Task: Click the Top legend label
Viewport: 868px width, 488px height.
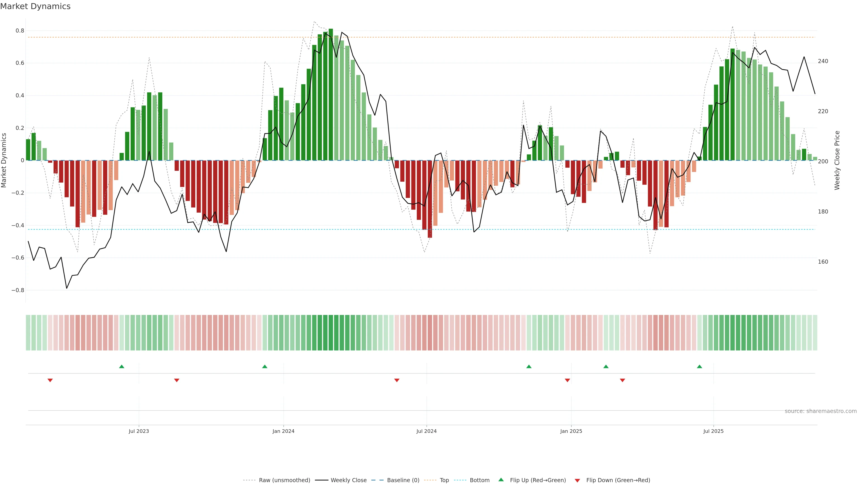Action: (x=444, y=480)
